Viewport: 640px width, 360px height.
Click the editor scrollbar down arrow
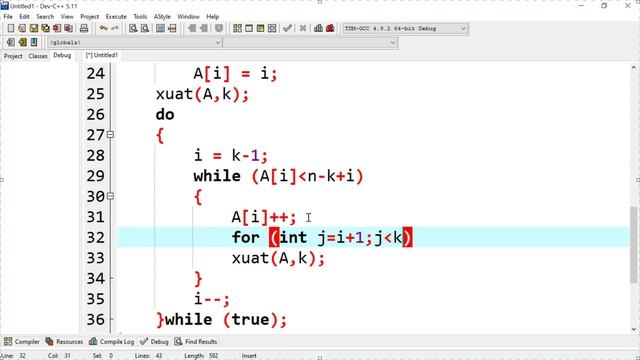[x=633, y=329]
